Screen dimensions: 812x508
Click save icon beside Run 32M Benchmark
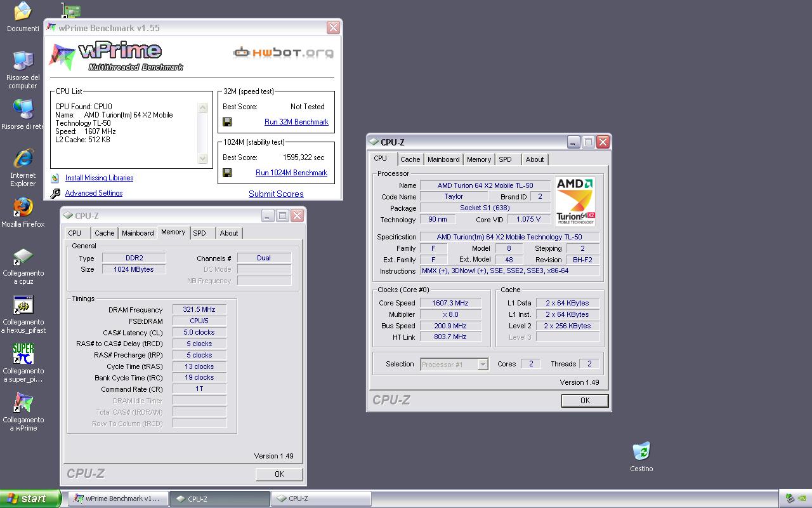click(227, 122)
